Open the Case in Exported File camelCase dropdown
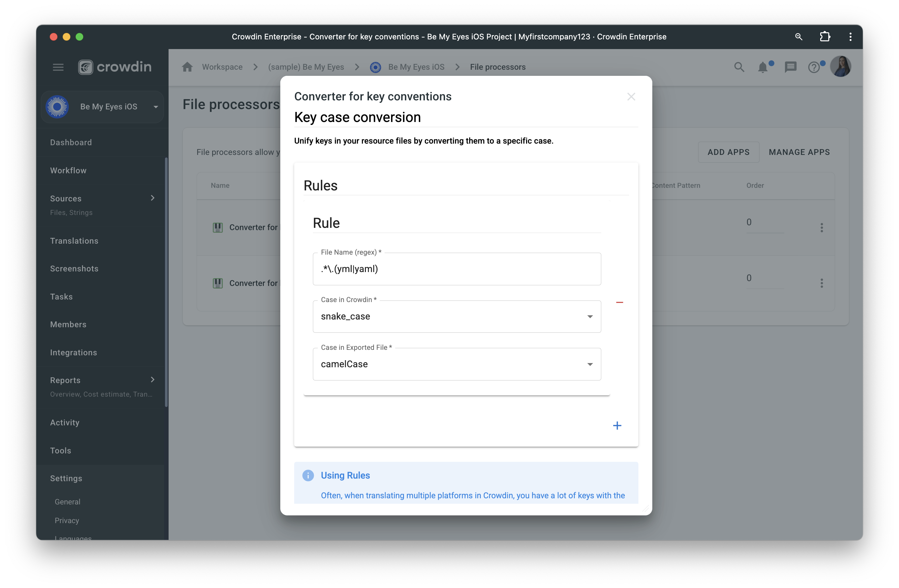This screenshot has height=588, width=899. (457, 364)
